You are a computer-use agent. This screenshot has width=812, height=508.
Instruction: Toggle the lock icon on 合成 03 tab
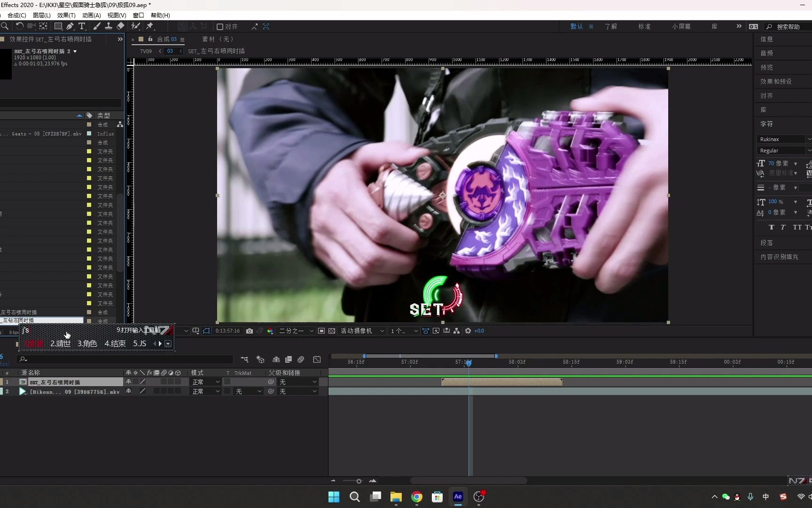click(150, 39)
